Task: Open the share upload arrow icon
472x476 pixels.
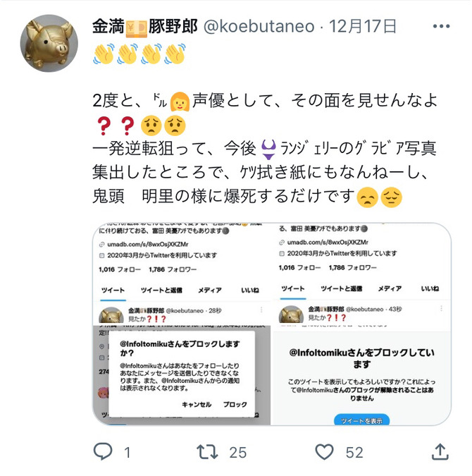Action: (x=440, y=451)
